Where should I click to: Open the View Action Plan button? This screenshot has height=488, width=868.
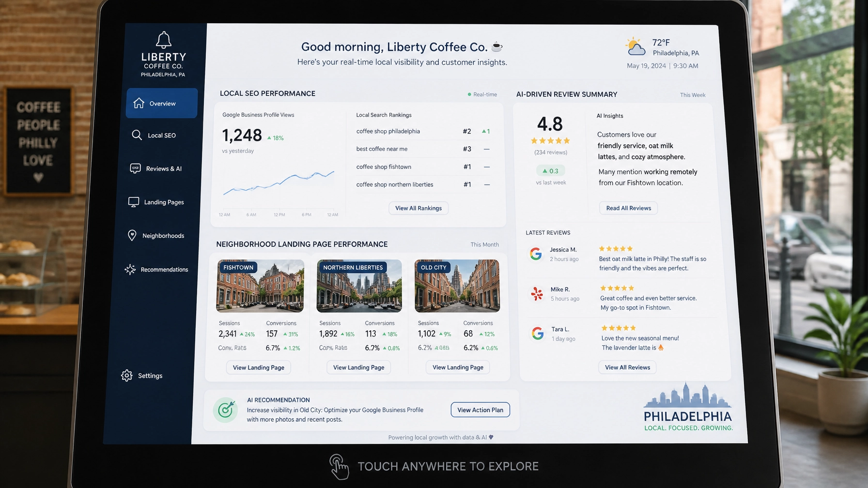[480, 410]
